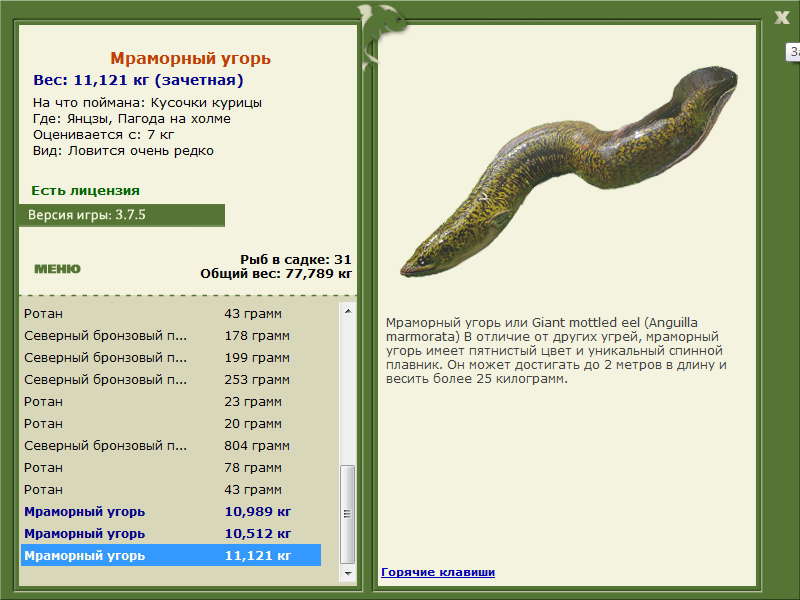Select the Северный бронзовый 178 грамм entry
This screenshot has width=800, height=600.
(171, 336)
